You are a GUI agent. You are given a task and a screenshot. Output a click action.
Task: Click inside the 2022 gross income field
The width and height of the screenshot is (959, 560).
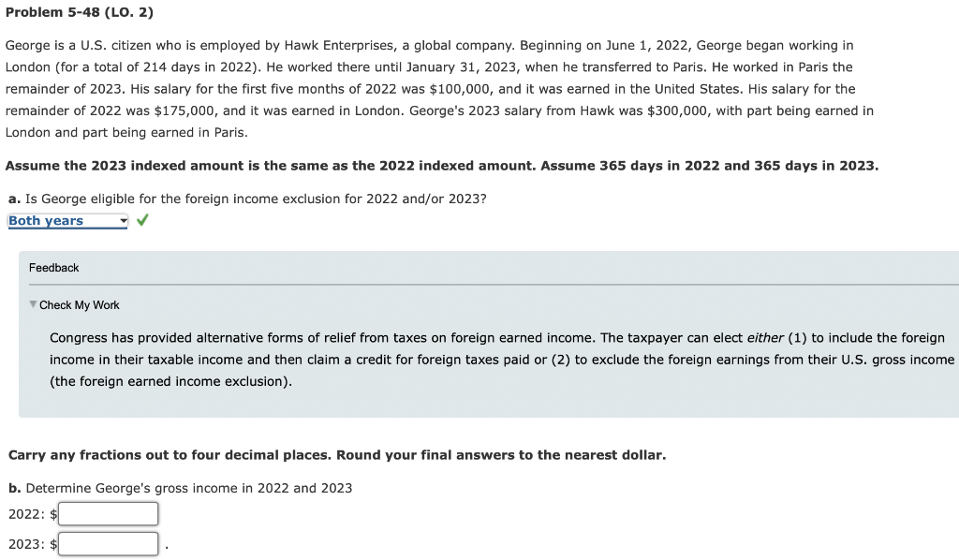tap(108, 513)
